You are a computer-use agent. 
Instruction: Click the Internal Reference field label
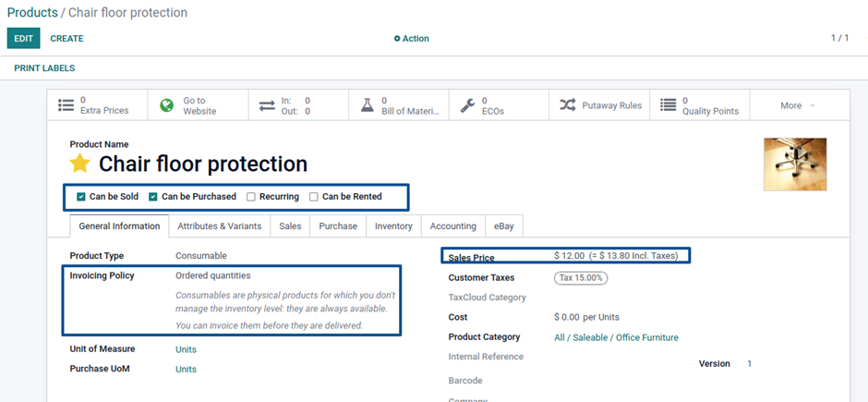coord(486,357)
